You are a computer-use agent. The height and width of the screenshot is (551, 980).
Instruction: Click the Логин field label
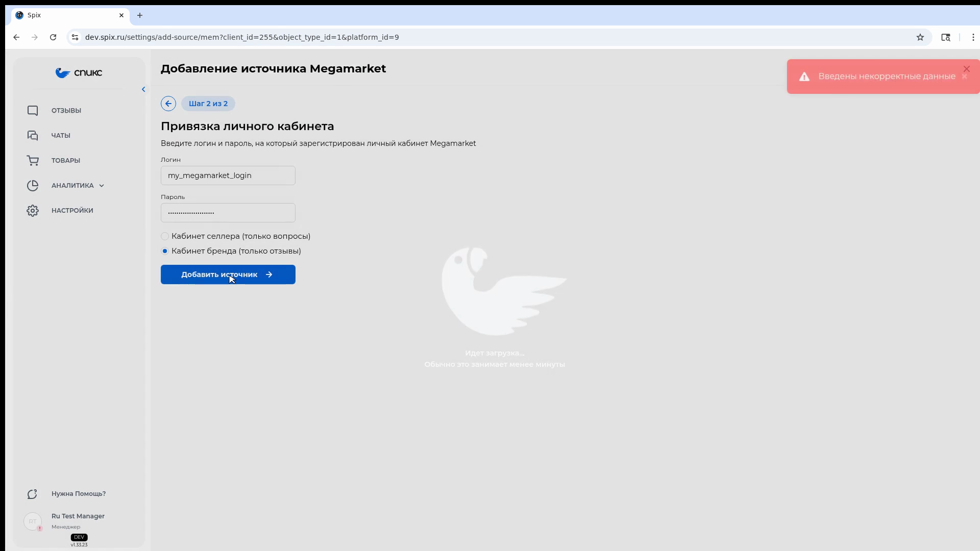click(171, 160)
